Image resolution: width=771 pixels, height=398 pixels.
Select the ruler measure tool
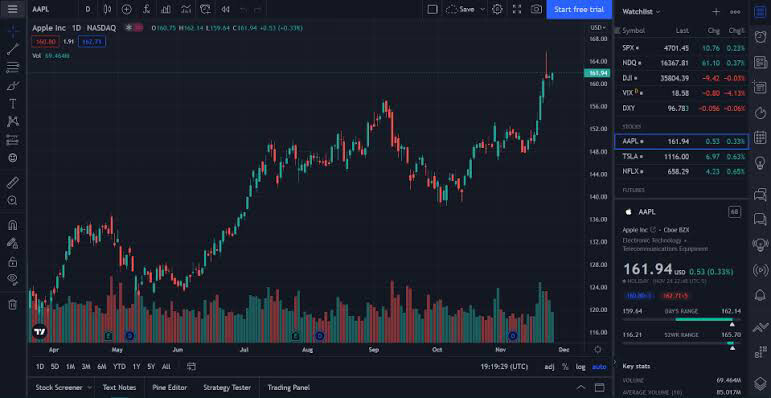point(13,183)
